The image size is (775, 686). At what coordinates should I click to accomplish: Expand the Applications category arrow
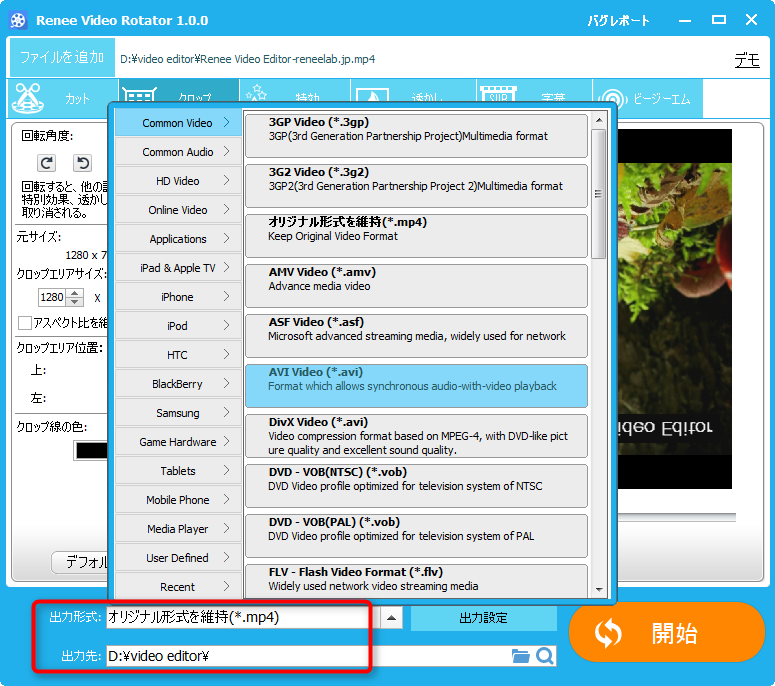point(226,238)
